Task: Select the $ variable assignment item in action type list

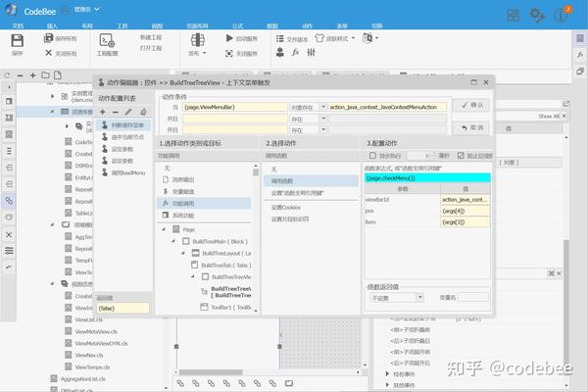Action: pos(204,191)
